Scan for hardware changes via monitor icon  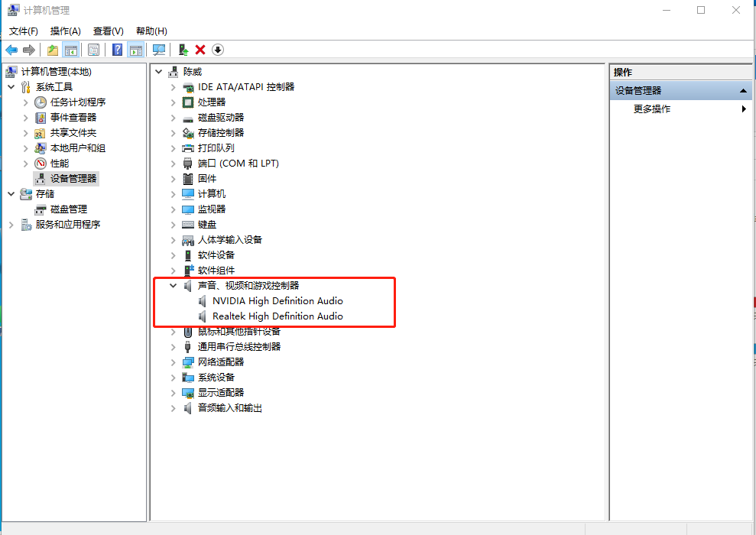click(159, 50)
